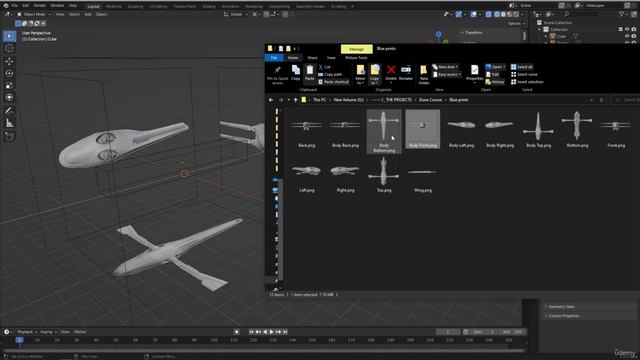Image resolution: width=640 pixels, height=360 pixels.
Task: Open the Share tab in Explorer ribbon
Action: 312,58
